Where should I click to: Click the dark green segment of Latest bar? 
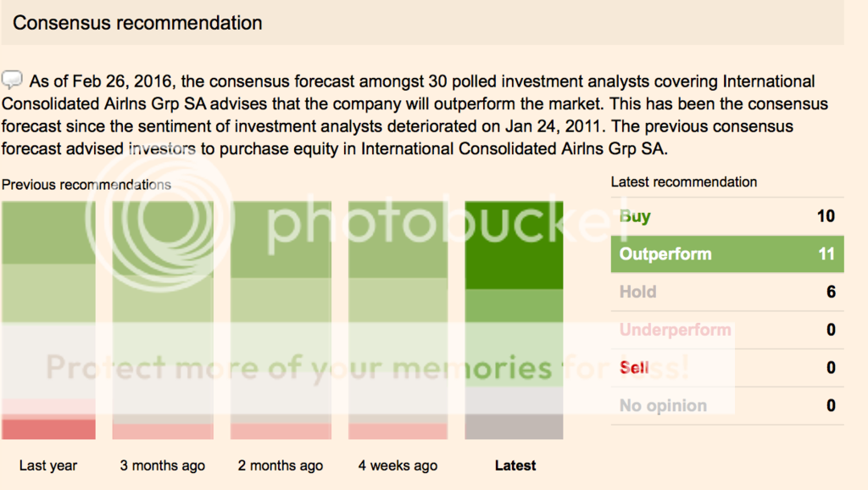pos(514,245)
